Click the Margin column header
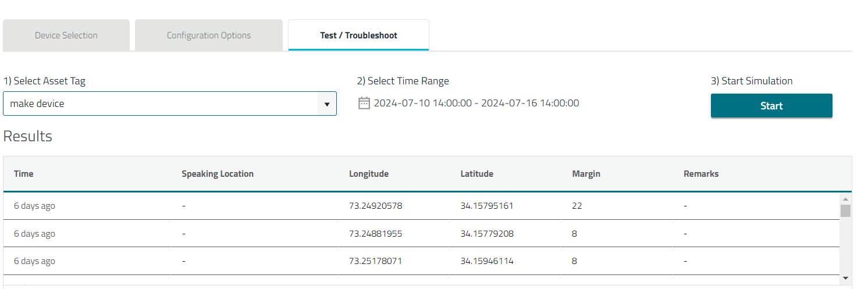 [x=586, y=174]
